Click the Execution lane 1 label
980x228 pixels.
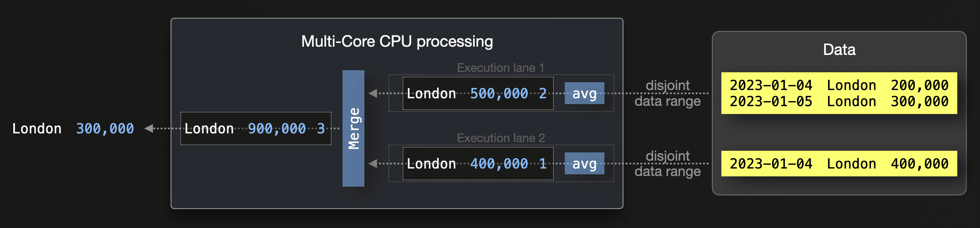500,68
